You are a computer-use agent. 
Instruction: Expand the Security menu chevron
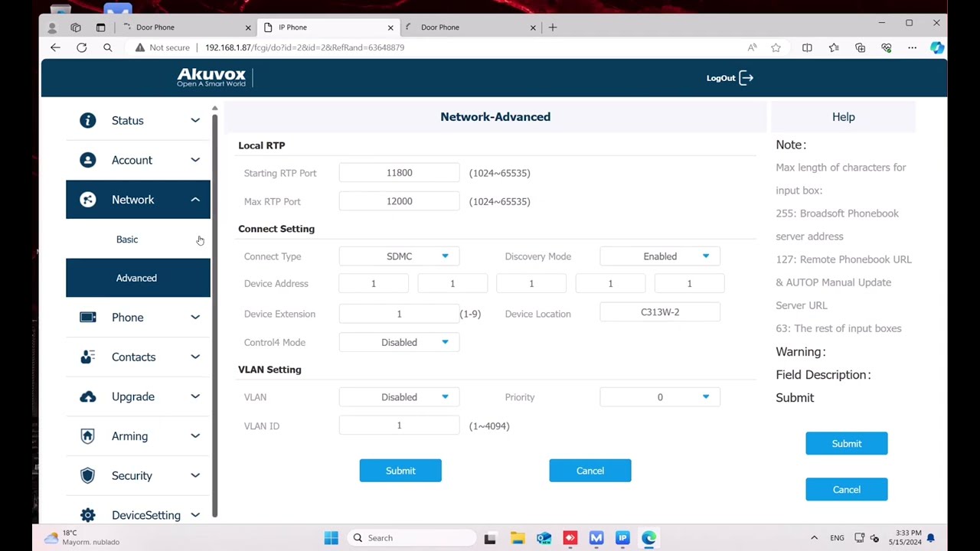195,475
